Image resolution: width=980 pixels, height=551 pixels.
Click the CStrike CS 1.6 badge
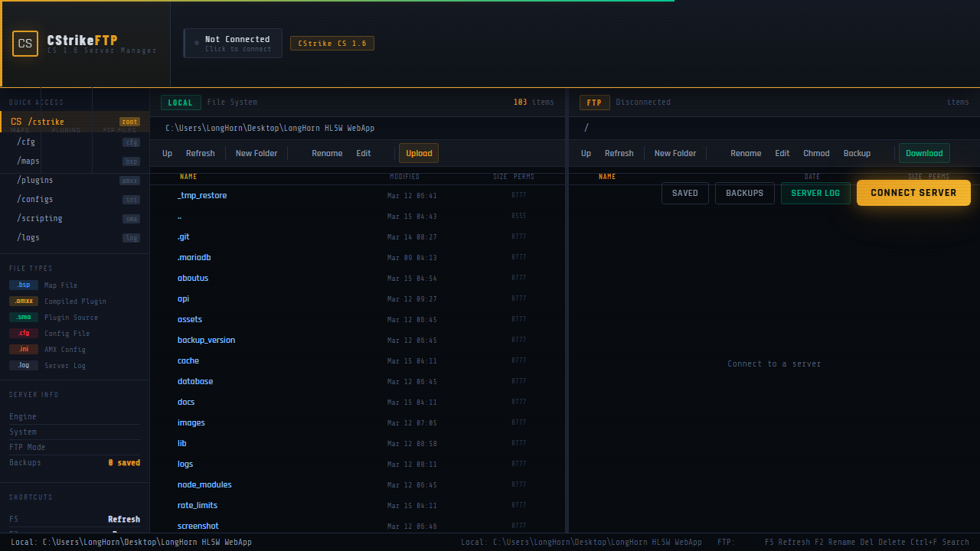click(x=332, y=44)
